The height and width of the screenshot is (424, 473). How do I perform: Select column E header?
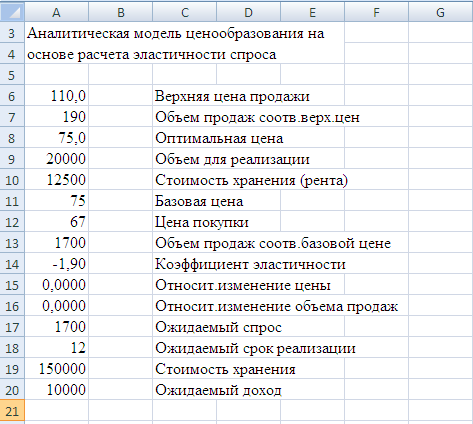tap(312, 12)
